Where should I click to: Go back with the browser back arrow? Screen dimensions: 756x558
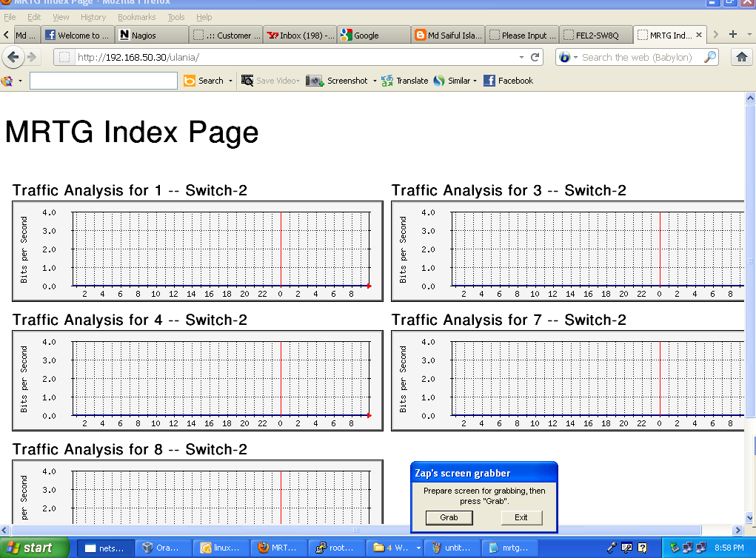pos(13,57)
